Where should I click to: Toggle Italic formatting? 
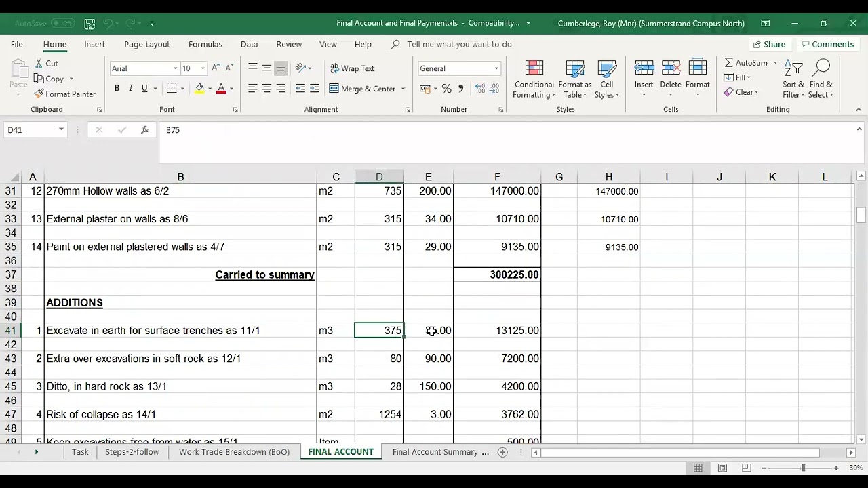click(x=130, y=89)
